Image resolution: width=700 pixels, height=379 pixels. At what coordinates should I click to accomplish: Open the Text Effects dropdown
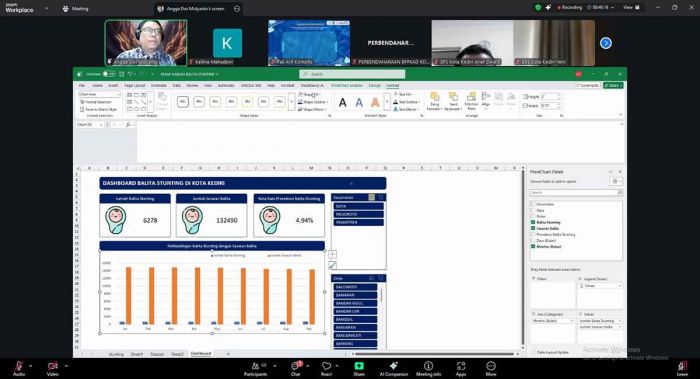click(407, 109)
